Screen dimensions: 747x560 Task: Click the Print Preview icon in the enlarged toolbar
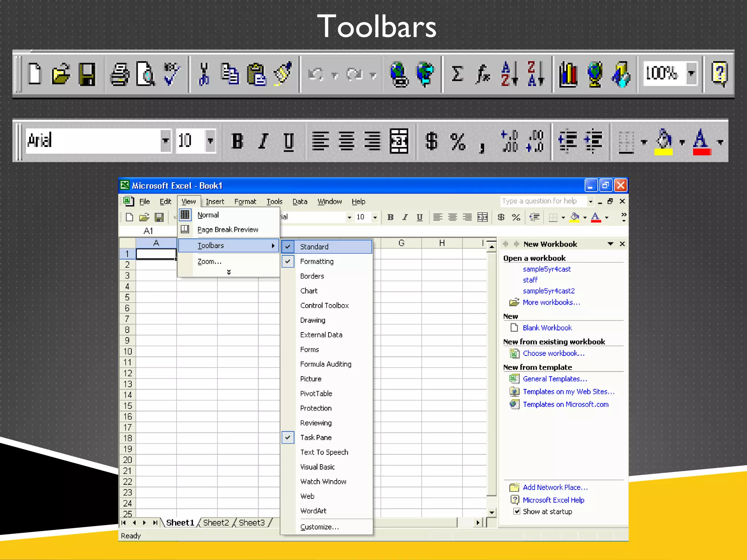(x=146, y=74)
